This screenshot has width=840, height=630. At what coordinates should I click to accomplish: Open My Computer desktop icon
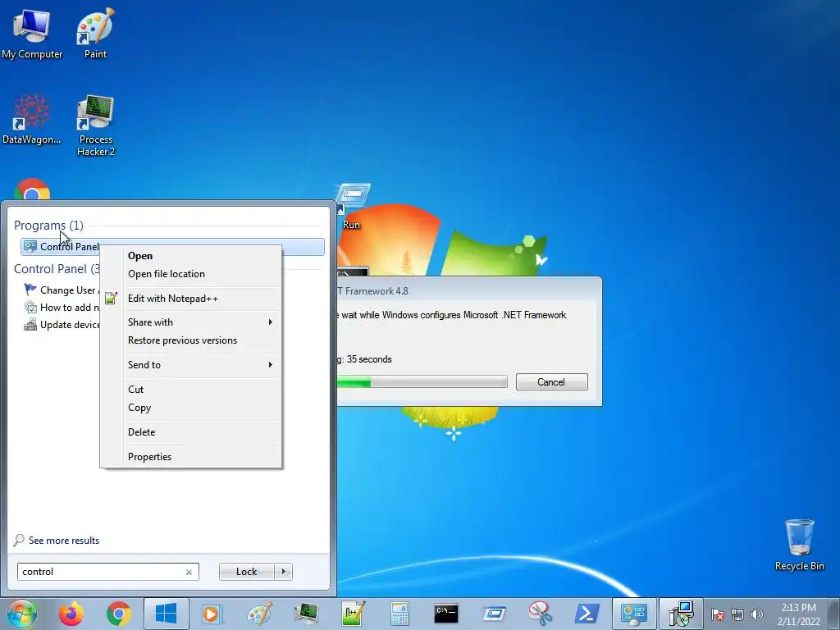[32, 33]
